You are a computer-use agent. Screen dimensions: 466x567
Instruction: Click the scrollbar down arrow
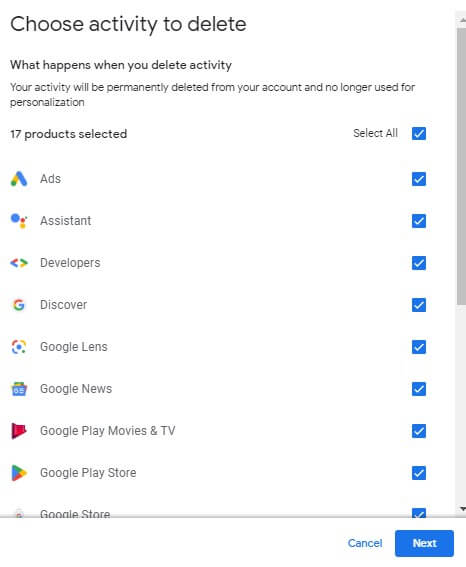point(462,509)
